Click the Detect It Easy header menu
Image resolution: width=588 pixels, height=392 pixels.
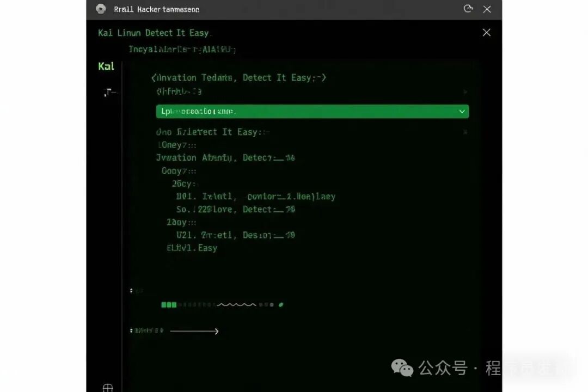point(154,32)
